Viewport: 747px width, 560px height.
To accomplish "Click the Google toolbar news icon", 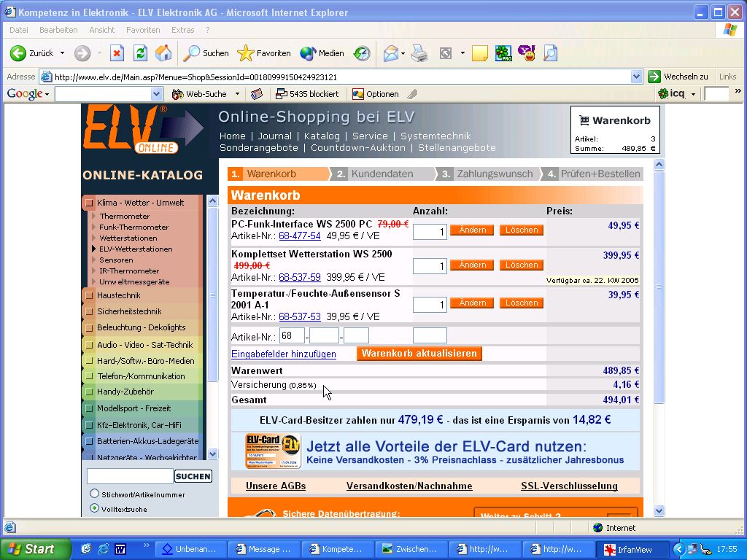I will tap(257, 94).
